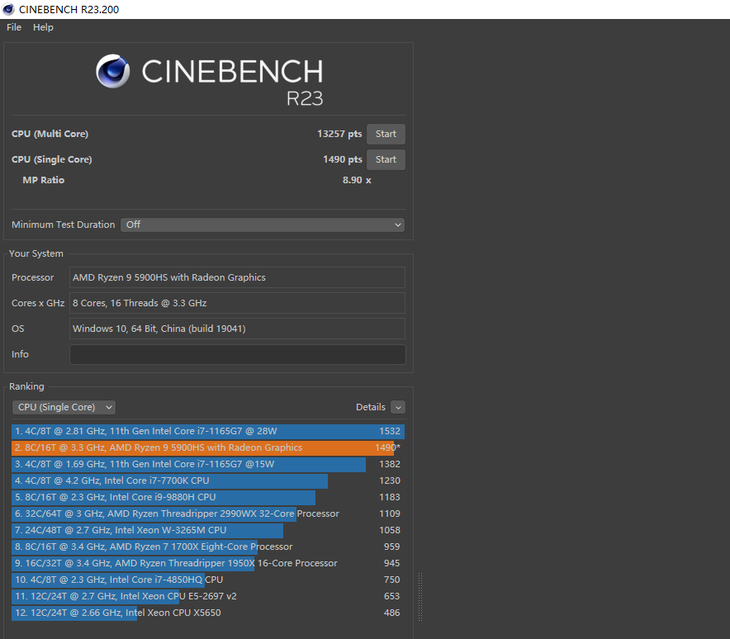Open the Help menu
The height and width of the screenshot is (639, 730).
[x=43, y=27]
